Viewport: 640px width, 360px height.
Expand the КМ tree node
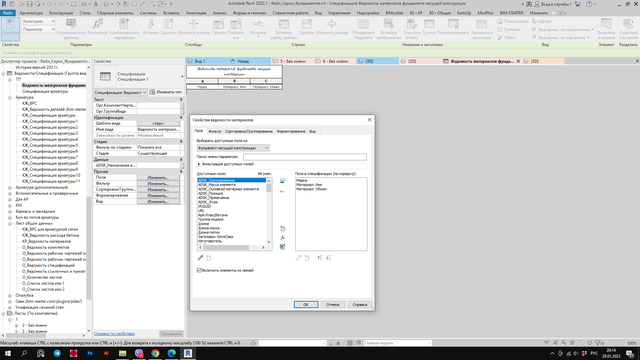(x=10, y=205)
